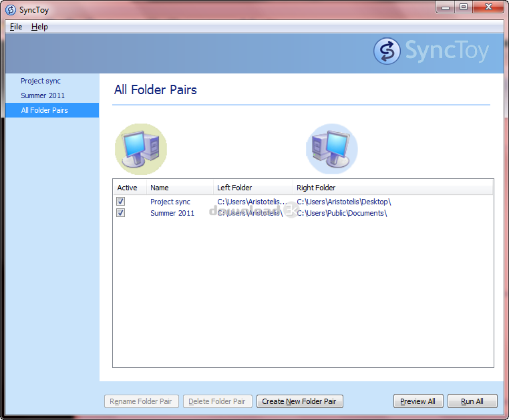509x420 pixels.
Task: Uncheck Active box for Summer 2011
Action: [x=121, y=213]
